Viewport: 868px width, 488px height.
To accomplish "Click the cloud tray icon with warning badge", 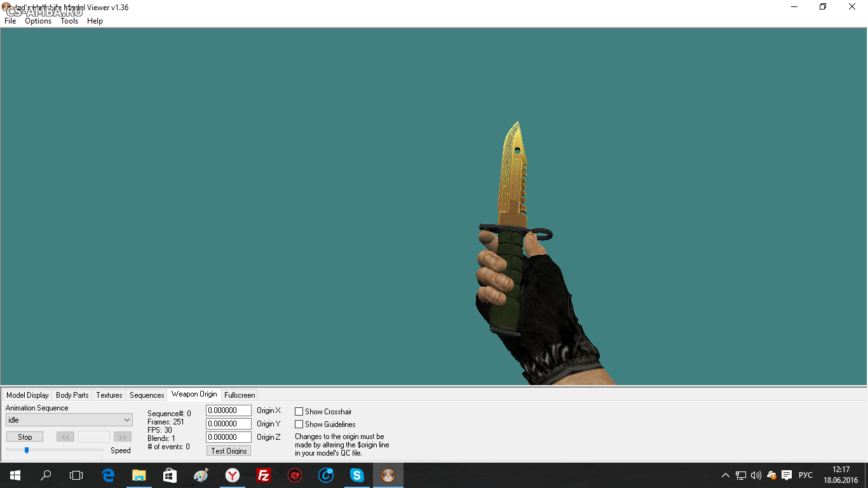I will coord(771,475).
